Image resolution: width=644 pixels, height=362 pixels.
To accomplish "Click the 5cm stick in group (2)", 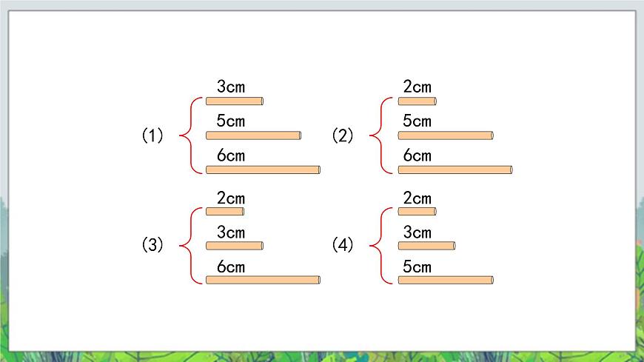I will [446, 135].
